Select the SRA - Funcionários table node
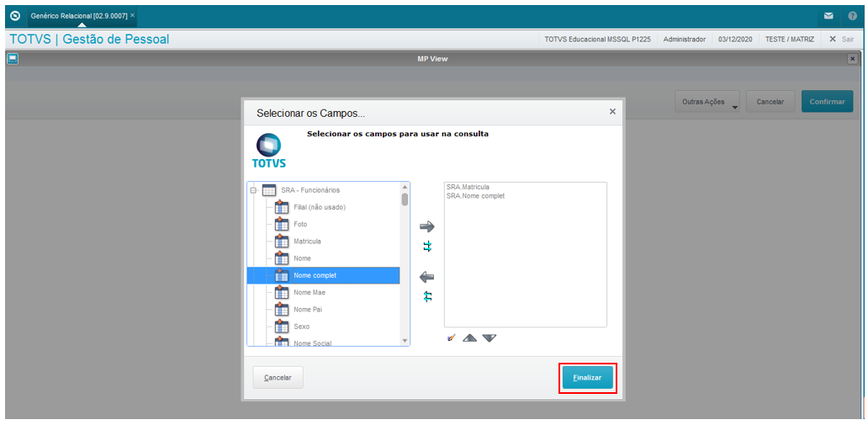 pyautogui.click(x=310, y=190)
